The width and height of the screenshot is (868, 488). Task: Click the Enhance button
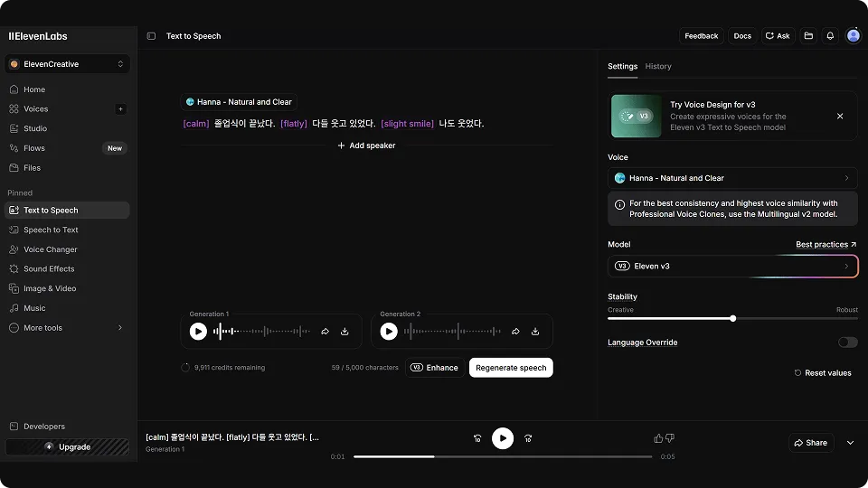[435, 368]
